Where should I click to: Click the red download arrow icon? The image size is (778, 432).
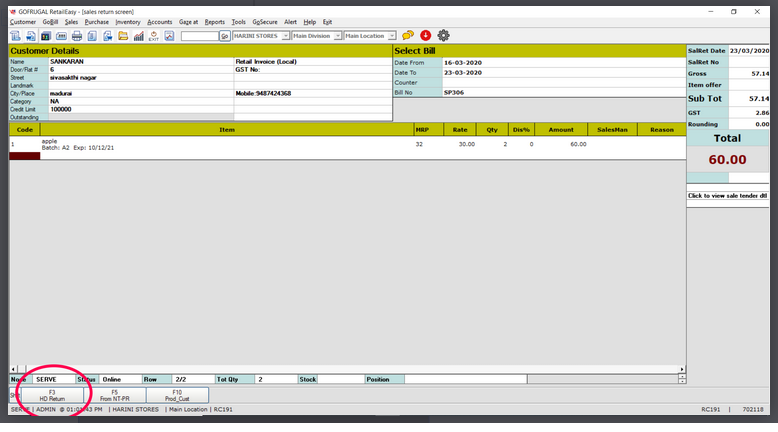point(425,35)
